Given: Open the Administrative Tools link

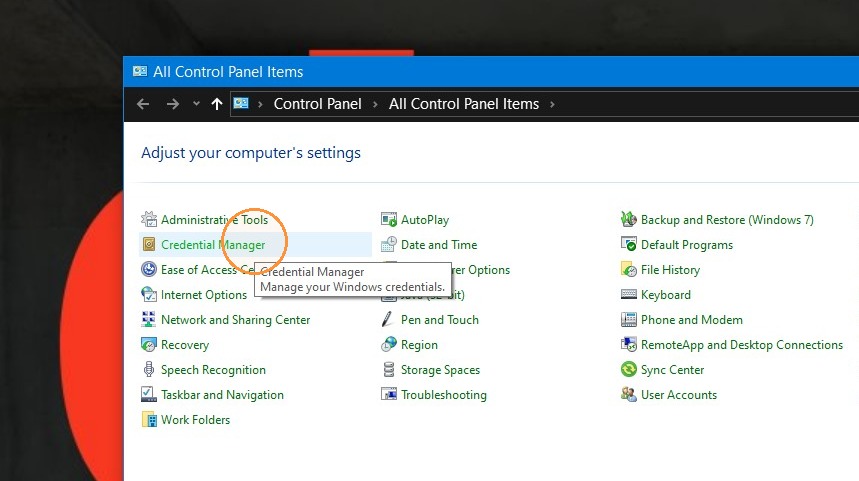Looking at the screenshot, I should (214, 220).
